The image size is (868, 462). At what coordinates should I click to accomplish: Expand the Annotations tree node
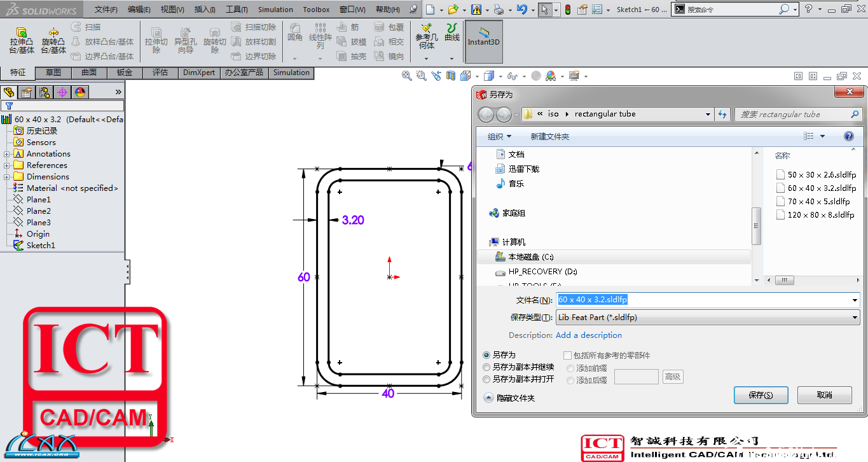(x=6, y=154)
